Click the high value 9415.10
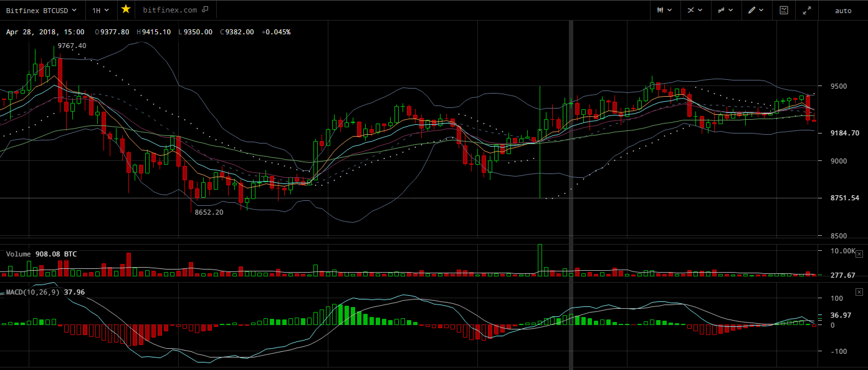 [156, 31]
